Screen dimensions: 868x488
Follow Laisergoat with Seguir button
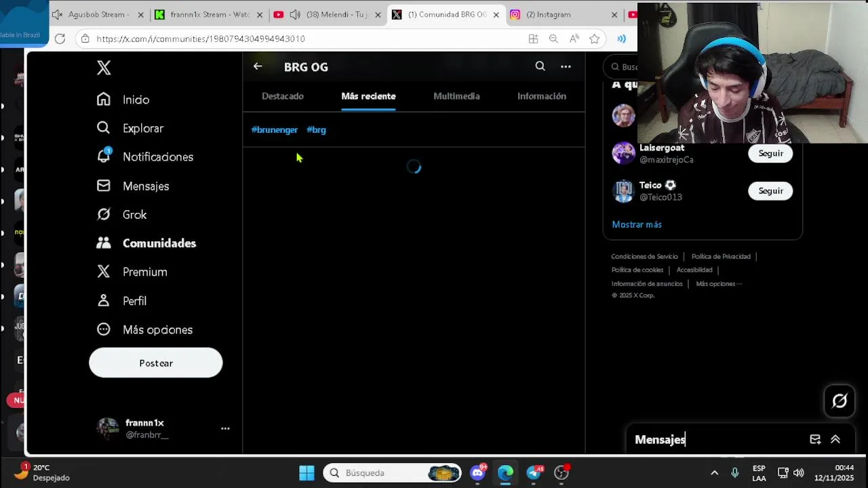(770, 153)
